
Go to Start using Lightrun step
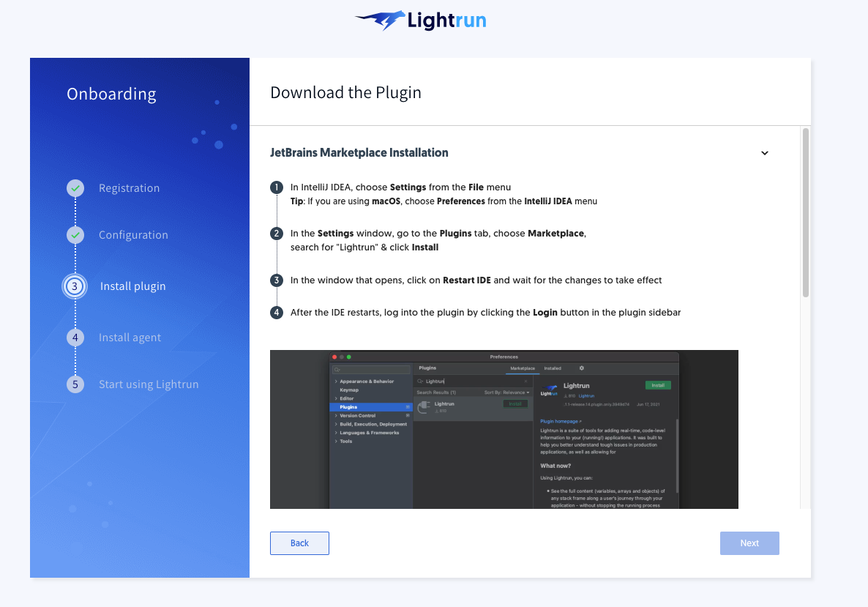point(149,384)
